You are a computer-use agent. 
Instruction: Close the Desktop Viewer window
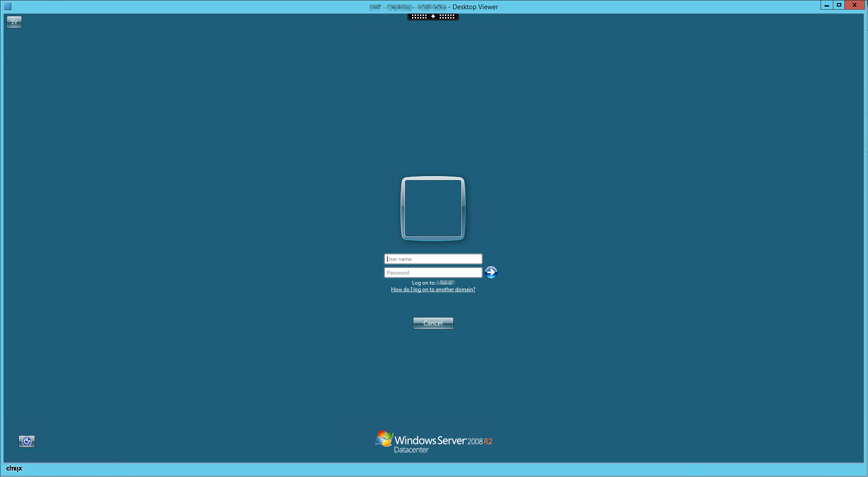854,5
